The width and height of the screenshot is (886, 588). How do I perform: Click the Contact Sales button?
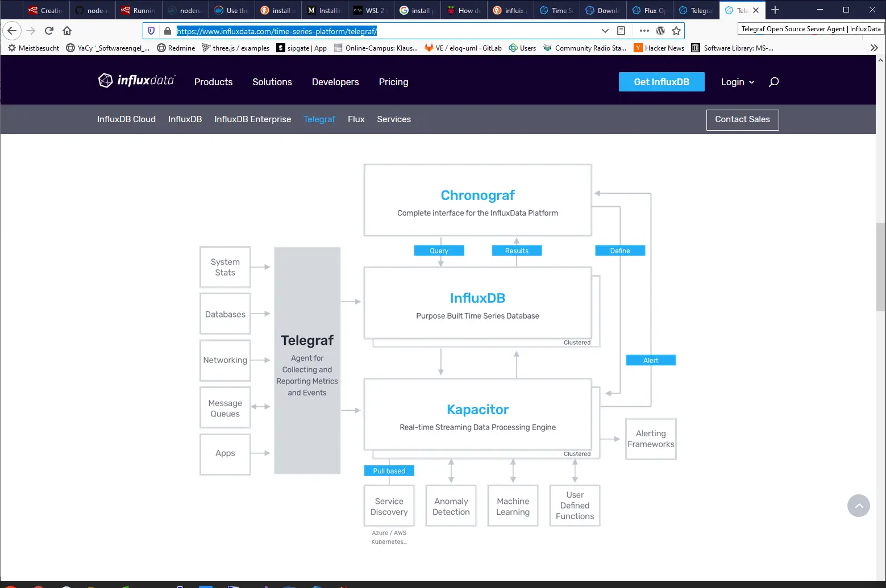pyautogui.click(x=742, y=119)
